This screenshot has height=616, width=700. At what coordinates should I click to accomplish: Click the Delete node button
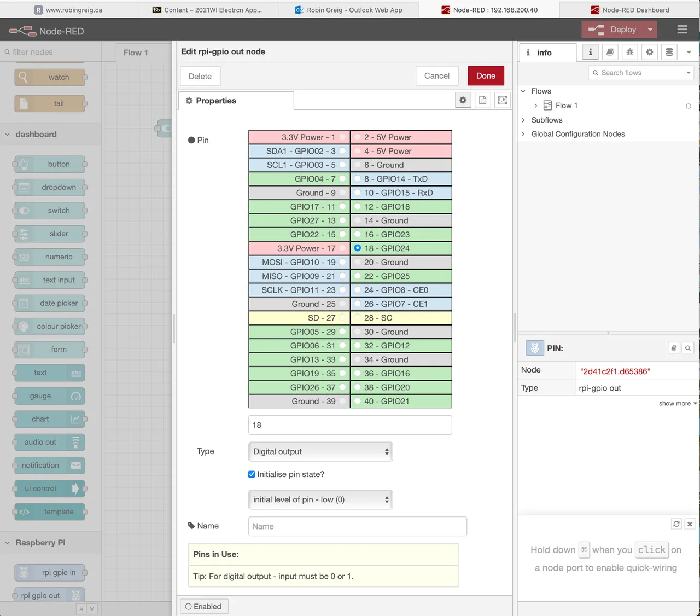coord(200,76)
